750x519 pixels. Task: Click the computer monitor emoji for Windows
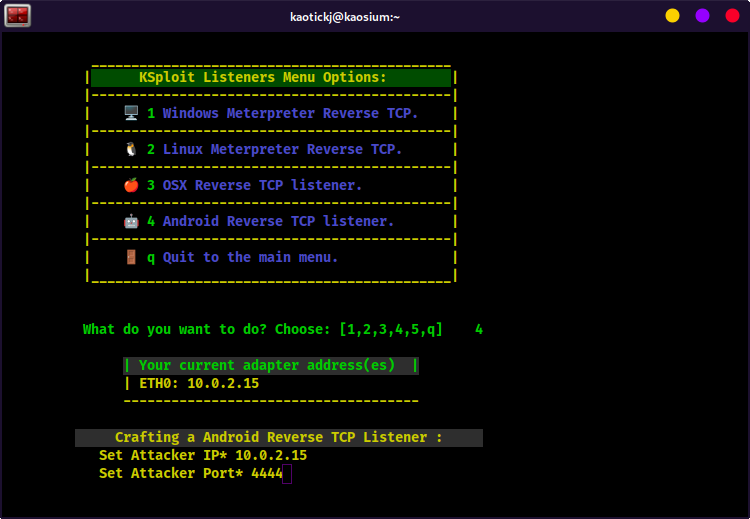point(131,113)
